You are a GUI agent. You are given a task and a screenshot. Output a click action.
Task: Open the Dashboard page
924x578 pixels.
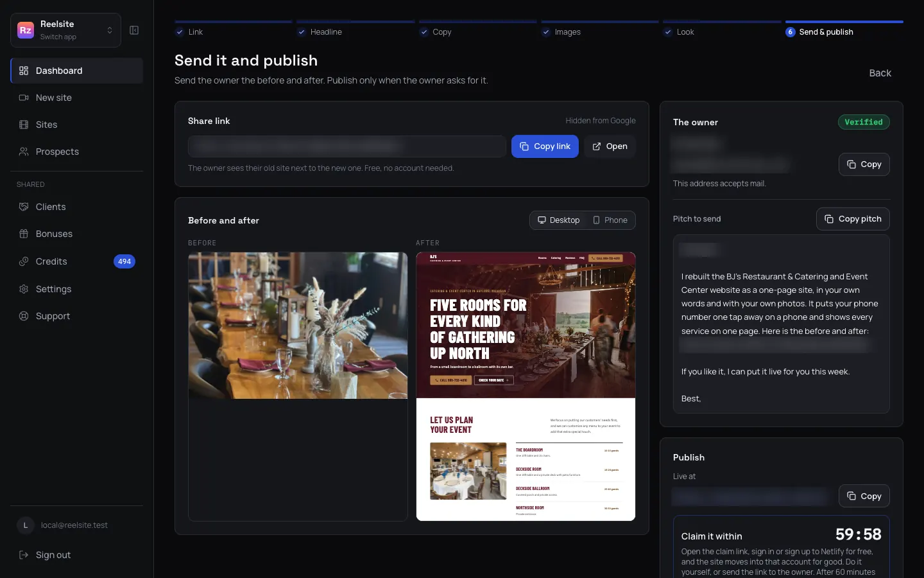click(77, 71)
